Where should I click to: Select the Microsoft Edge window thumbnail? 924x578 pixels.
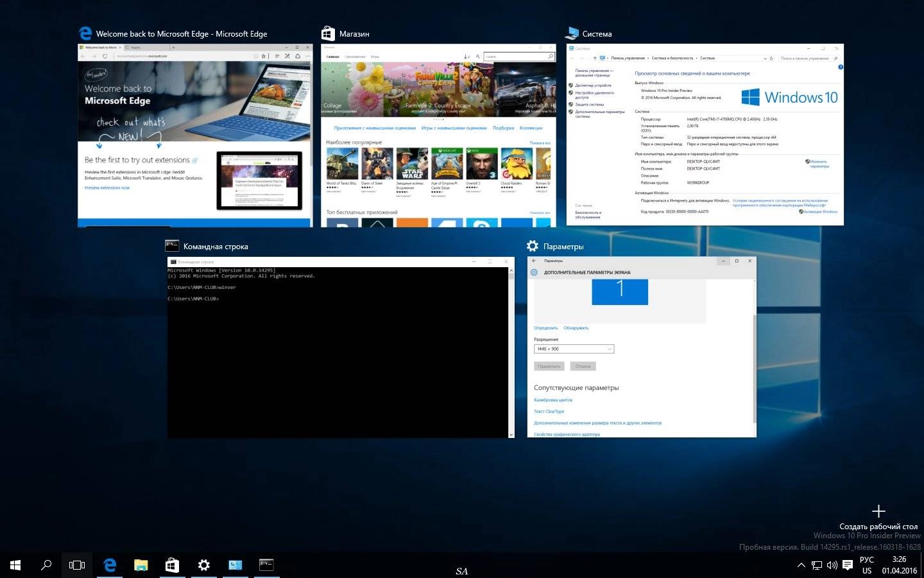coord(195,135)
